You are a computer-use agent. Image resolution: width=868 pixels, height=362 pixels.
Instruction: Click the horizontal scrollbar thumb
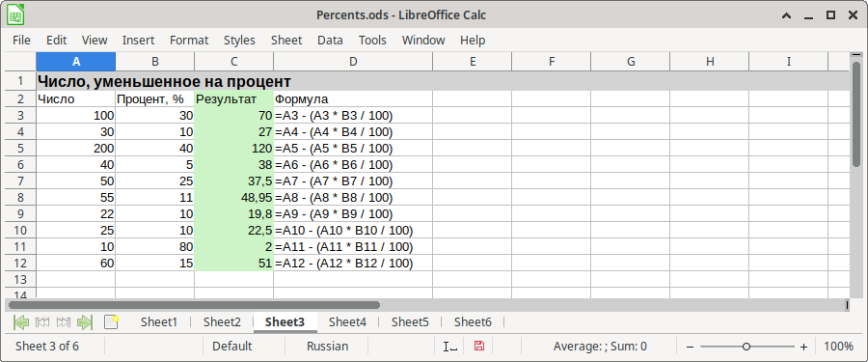click(x=194, y=305)
